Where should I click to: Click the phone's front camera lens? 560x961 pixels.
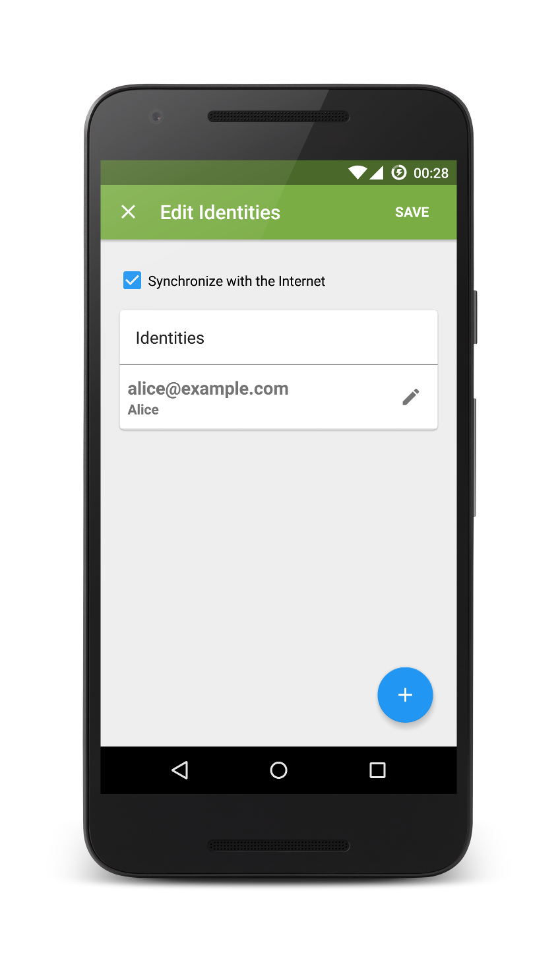(156, 117)
